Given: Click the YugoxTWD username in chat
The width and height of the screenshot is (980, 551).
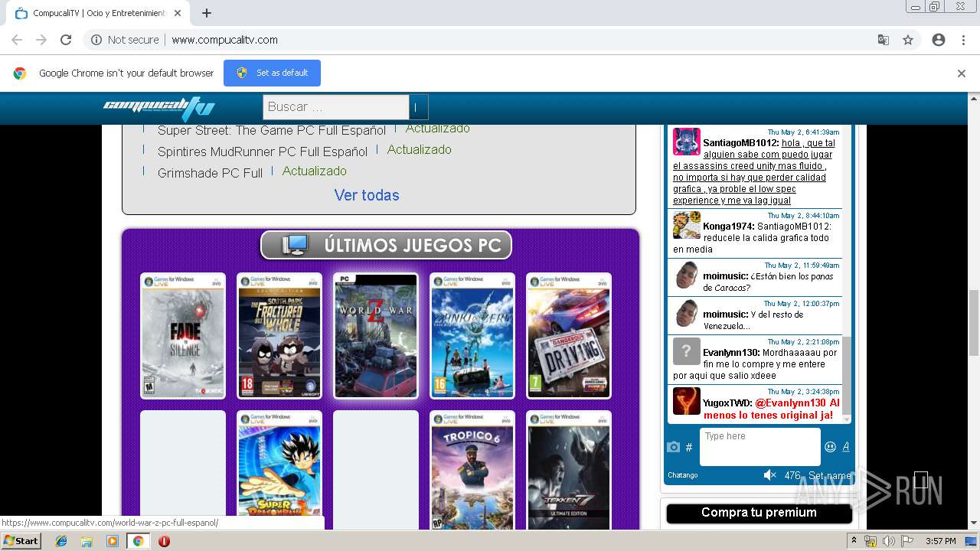Looking at the screenshot, I should click(727, 403).
